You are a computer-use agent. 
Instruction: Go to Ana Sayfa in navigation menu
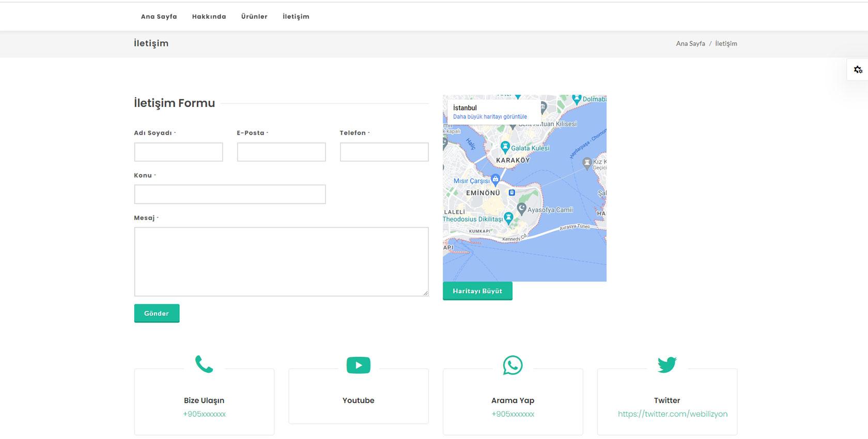click(159, 17)
